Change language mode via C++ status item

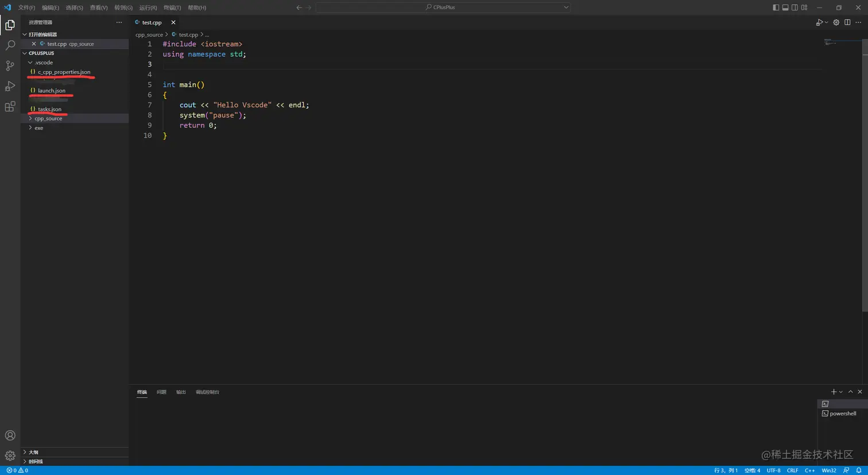tap(809, 470)
